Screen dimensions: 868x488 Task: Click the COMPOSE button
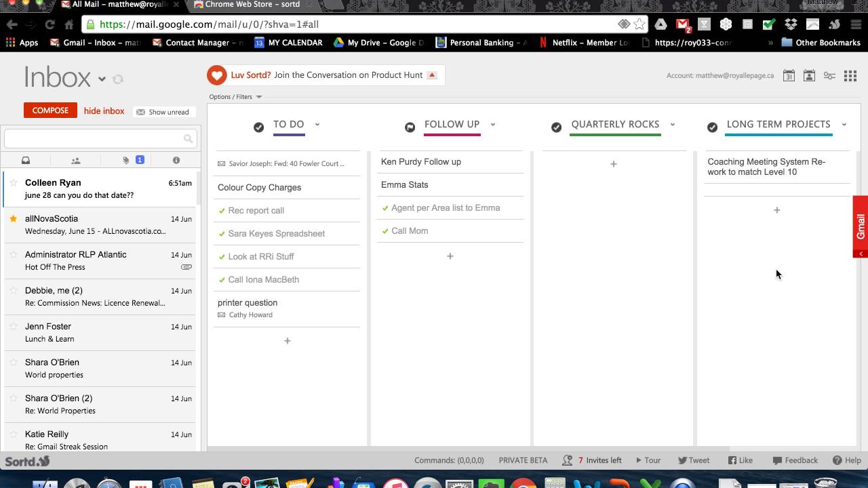(50, 110)
